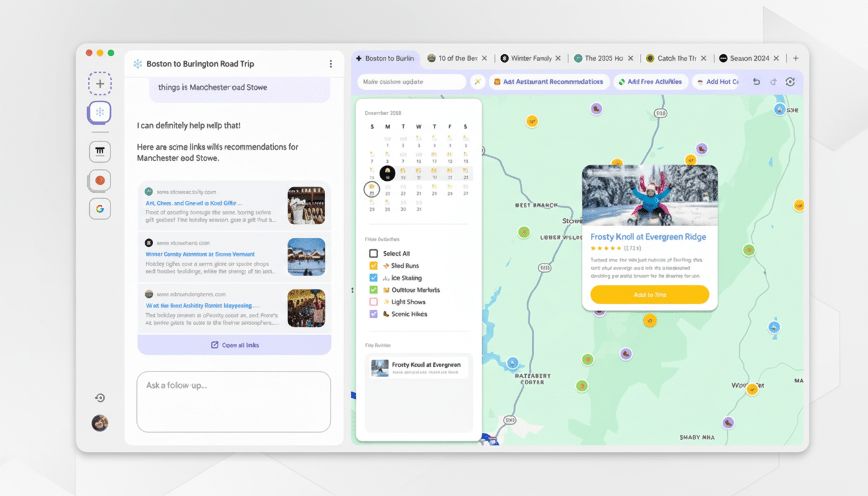The width and height of the screenshot is (868, 496).
Task: Select the Gemini sparkle icon in sidebar
Action: tap(100, 112)
